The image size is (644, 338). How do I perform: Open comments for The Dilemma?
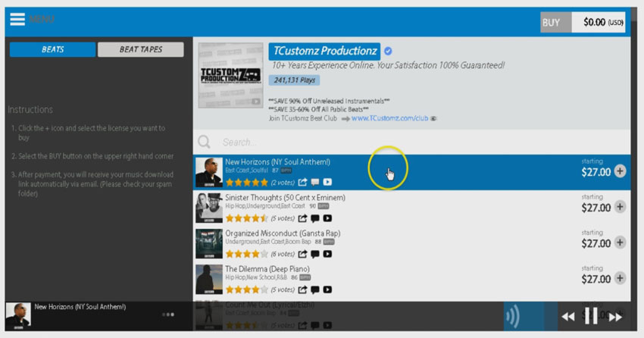315,289
